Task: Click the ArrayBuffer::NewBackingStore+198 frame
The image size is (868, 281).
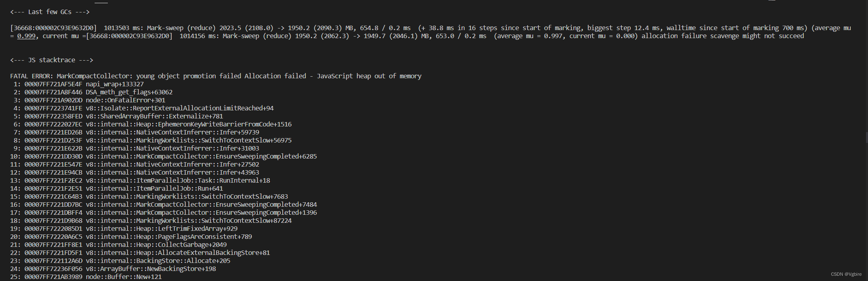Action: (151, 269)
